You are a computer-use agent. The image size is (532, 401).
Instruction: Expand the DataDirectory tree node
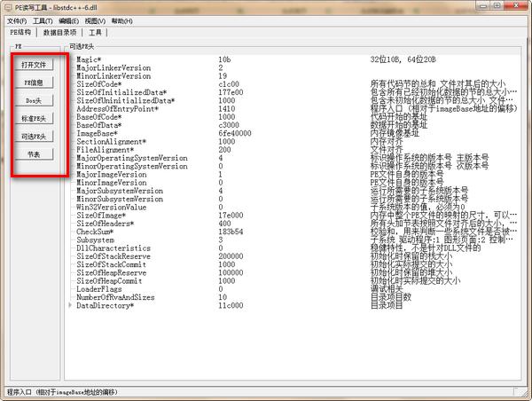(x=70, y=305)
